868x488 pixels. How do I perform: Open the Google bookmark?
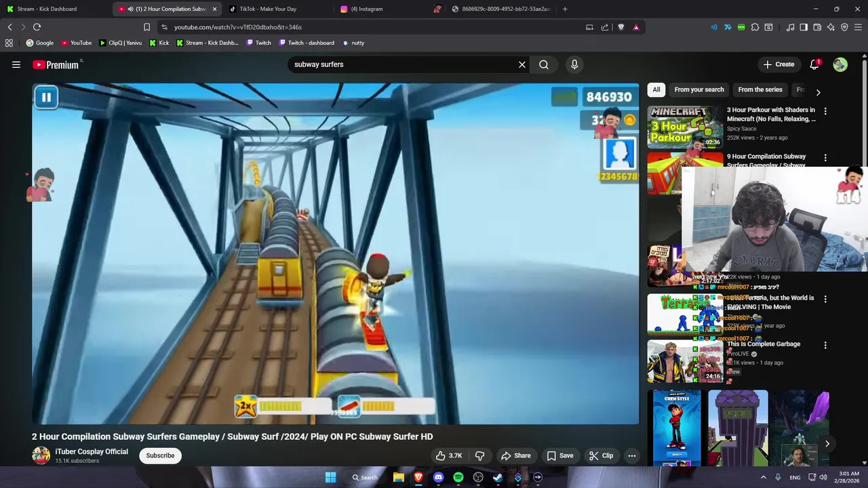point(40,43)
